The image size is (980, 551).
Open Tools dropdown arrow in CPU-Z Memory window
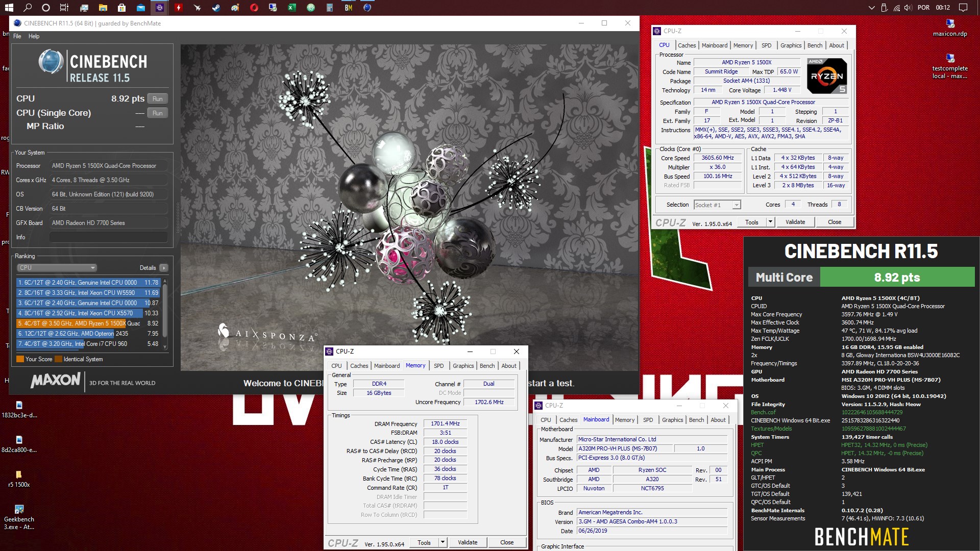click(x=443, y=542)
